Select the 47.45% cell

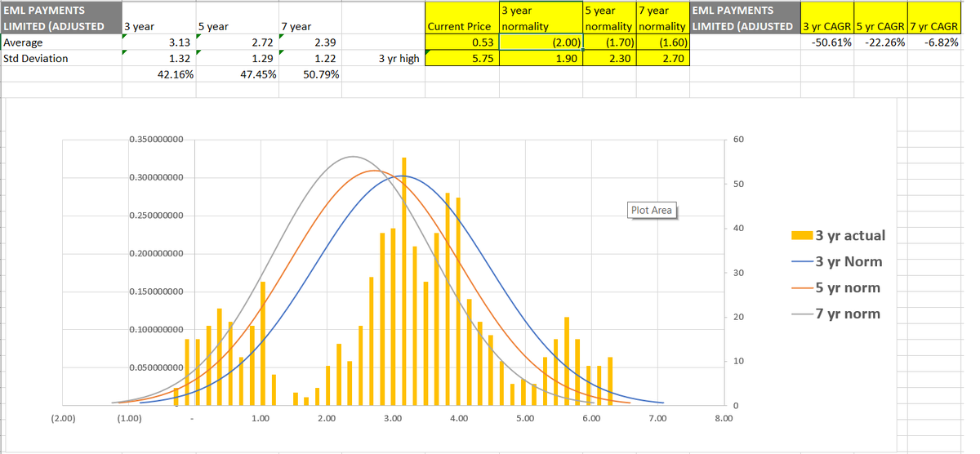237,74
